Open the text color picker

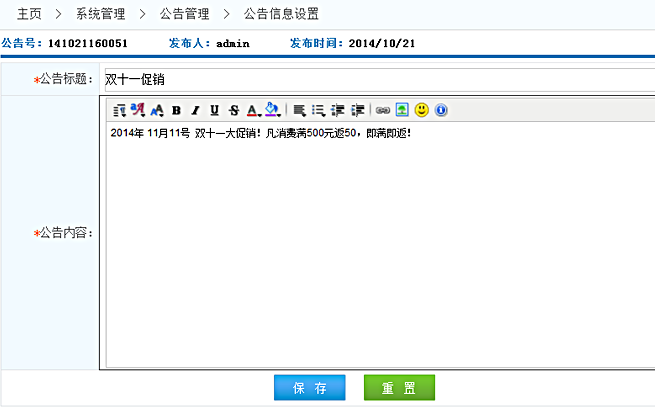coord(253,110)
